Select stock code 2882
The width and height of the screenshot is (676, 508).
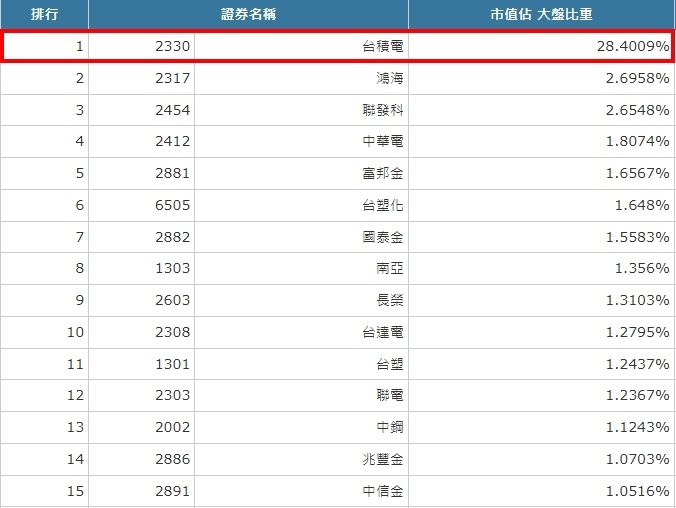(172, 237)
